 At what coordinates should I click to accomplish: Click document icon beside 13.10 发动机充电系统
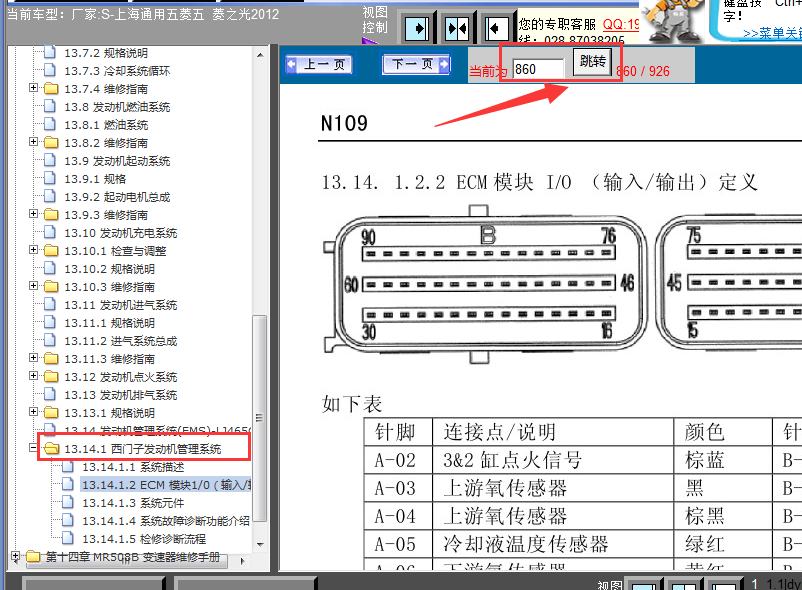coord(50,232)
